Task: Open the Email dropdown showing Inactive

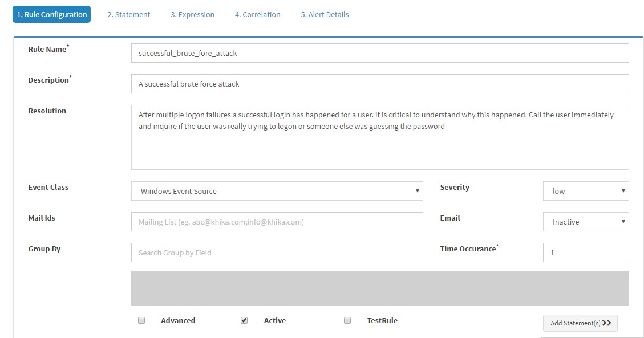Action: click(586, 222)
